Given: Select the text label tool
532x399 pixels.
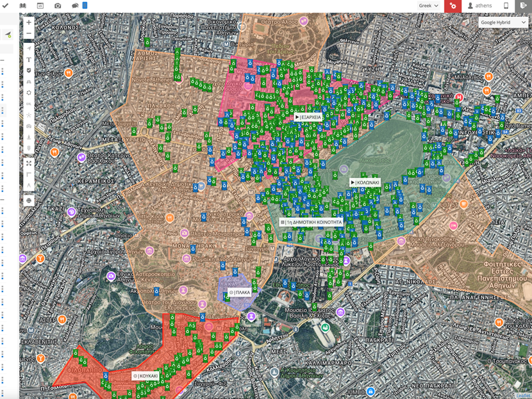Looking at the screenshot, I should pos(29,60).
